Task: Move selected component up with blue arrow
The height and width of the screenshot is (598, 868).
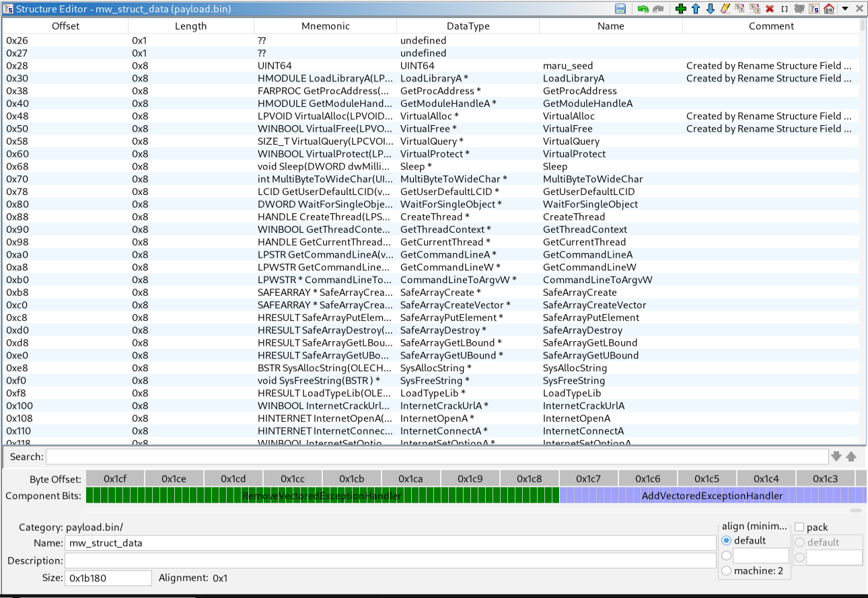Action: tap(696, 9)
